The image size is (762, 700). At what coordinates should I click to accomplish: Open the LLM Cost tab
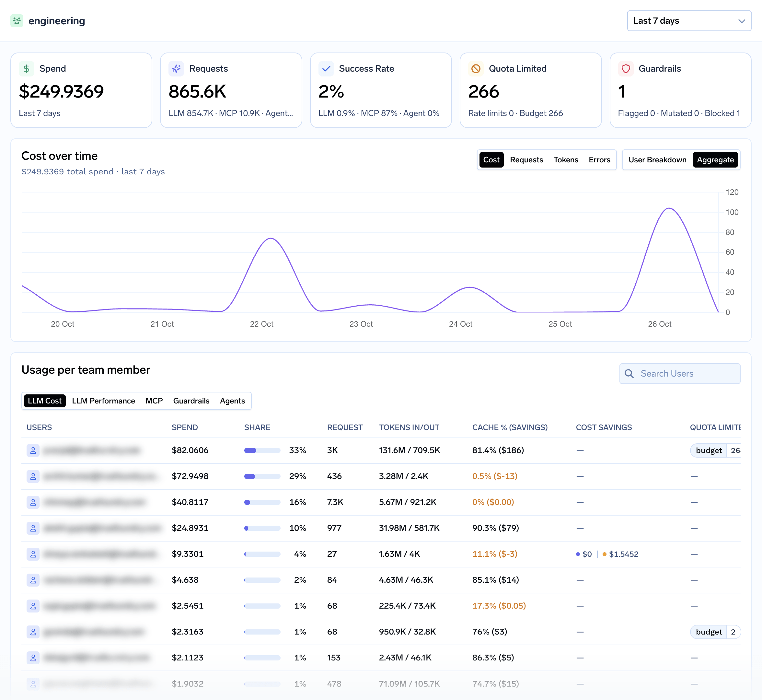tap(45, 401)
